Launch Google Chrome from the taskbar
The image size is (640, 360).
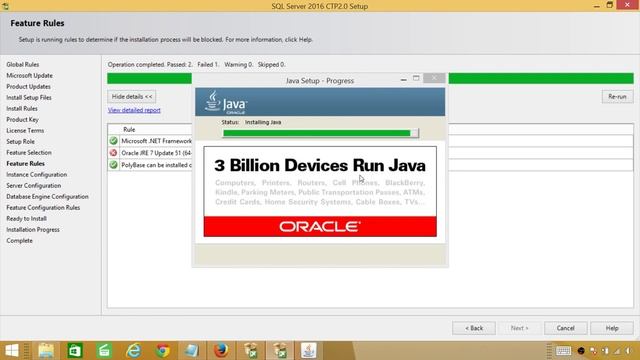pyautogui.click(x=162, y=351)
